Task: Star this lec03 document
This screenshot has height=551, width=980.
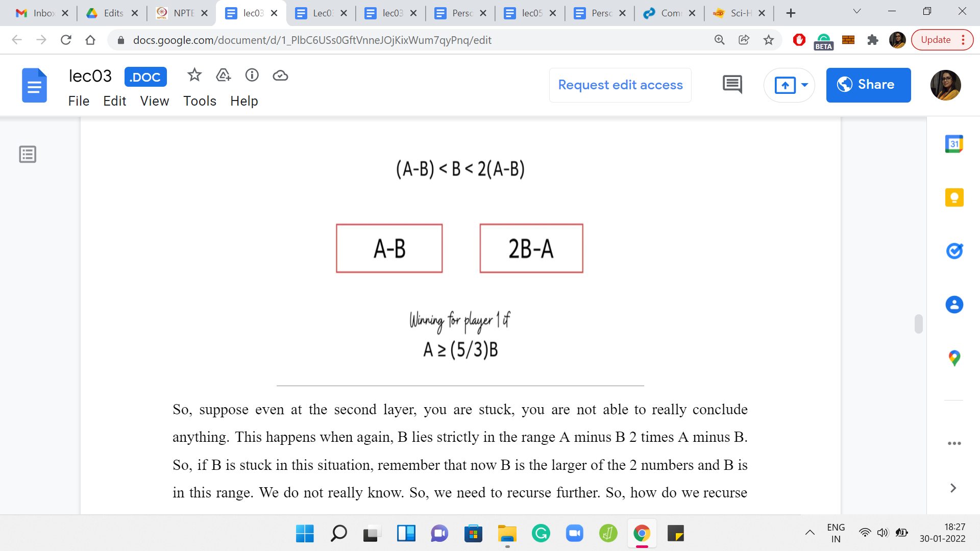Action: point(194,76)
